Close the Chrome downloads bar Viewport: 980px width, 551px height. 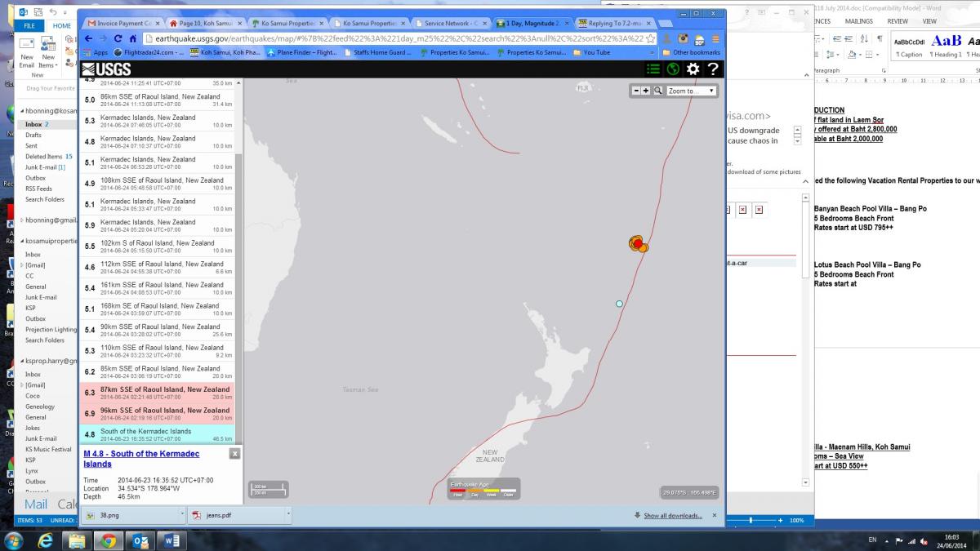pyautogui.click(x=715, y=515)
